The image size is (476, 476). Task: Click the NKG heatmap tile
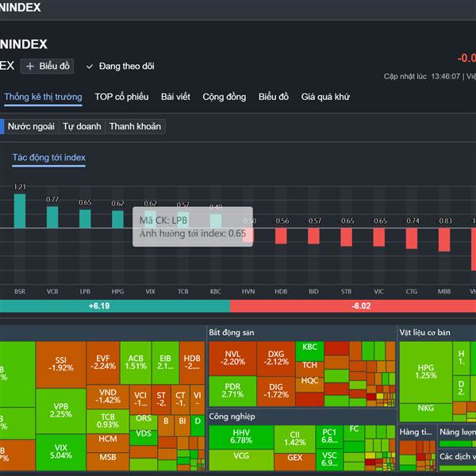425,413
